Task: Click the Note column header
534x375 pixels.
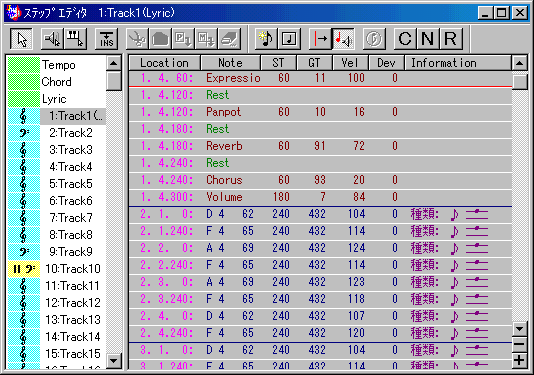Action: 231,63
